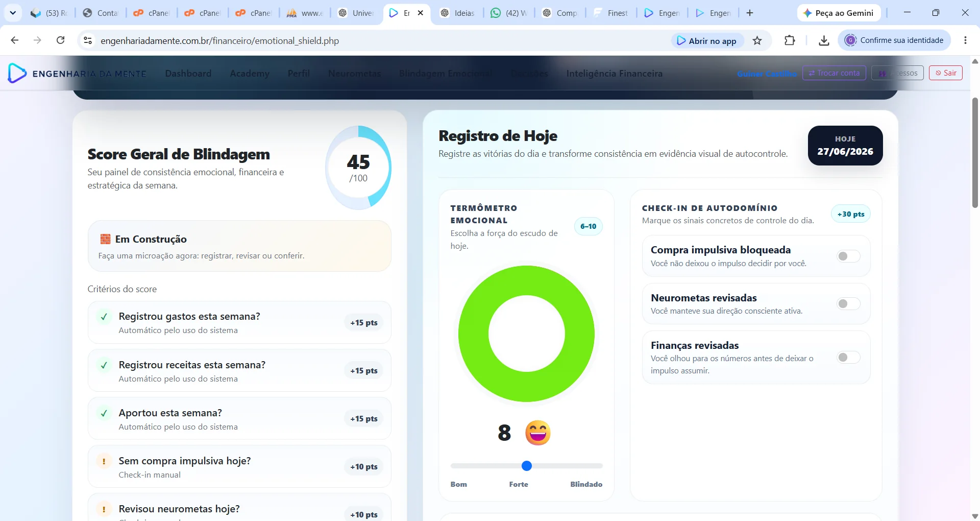Click the Trocar conta button
This screenshot has width=980, height=521.
834,73
